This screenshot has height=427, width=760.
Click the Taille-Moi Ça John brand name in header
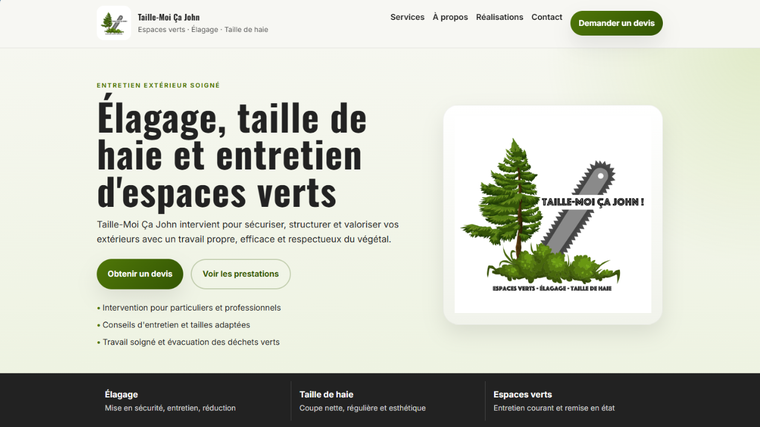click(x=169, y=17)
